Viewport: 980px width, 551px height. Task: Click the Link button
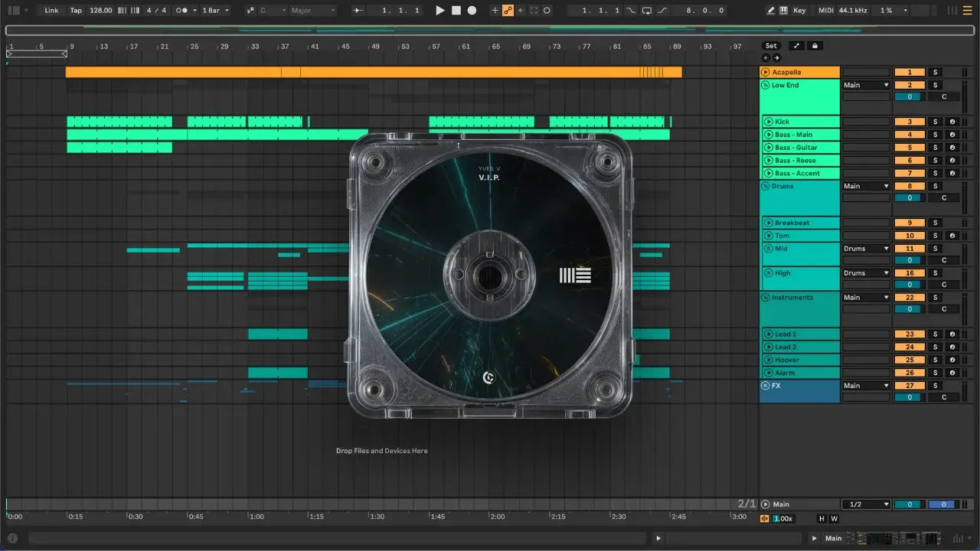click(51, 11)
